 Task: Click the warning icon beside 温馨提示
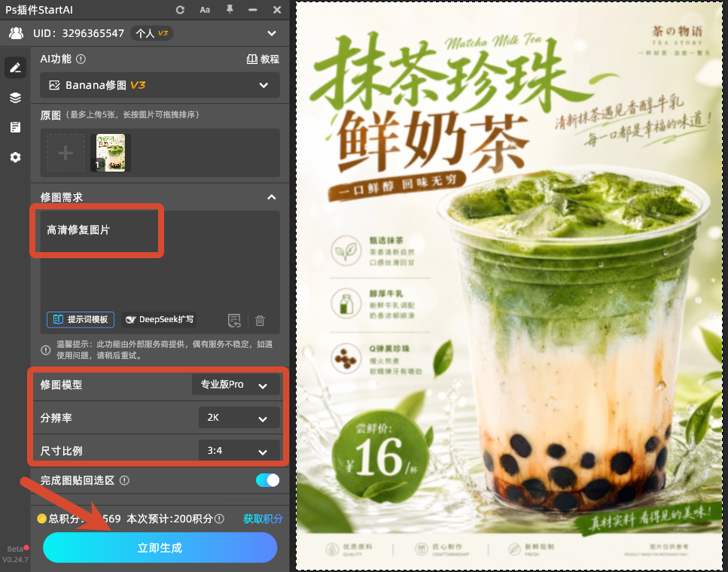[x=45, y=350]
